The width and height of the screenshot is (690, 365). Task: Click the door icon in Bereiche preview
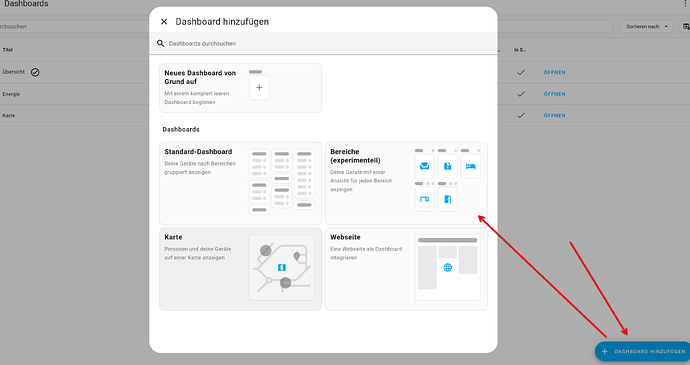click(448, 199)
